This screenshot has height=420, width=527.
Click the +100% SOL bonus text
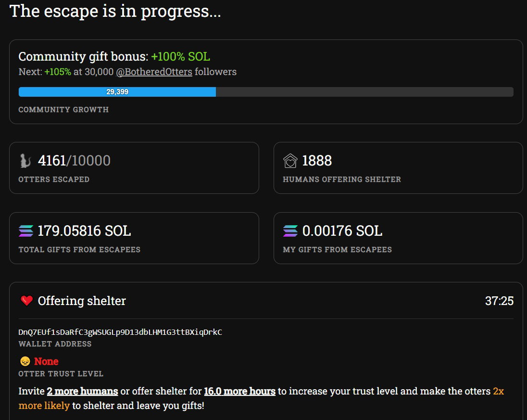coord(180,56)
